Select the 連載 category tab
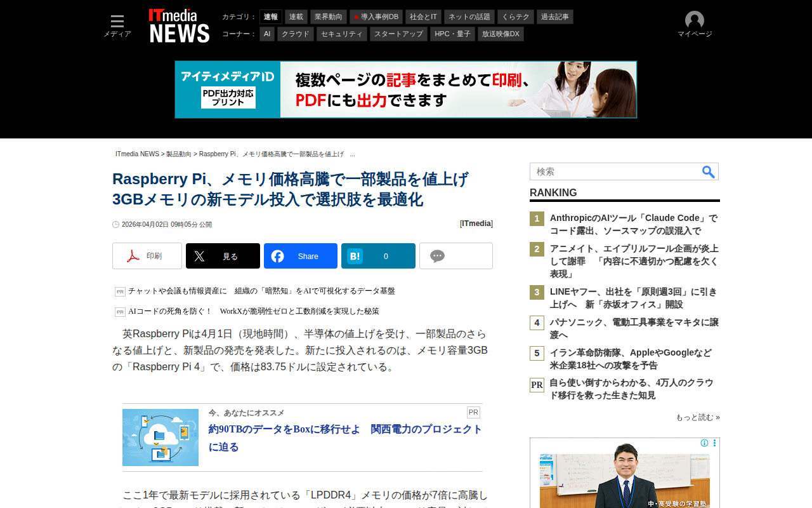The image size is (812, 508). coord(296,17)
